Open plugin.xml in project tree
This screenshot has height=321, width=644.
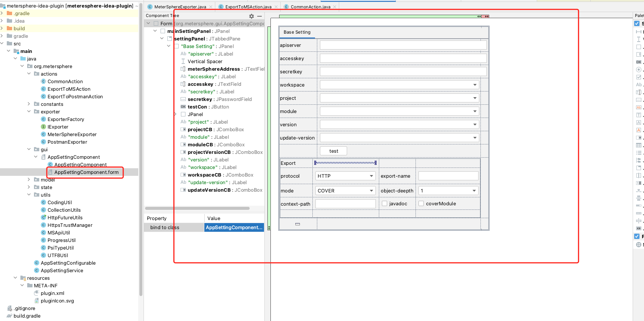pos(53,293)
